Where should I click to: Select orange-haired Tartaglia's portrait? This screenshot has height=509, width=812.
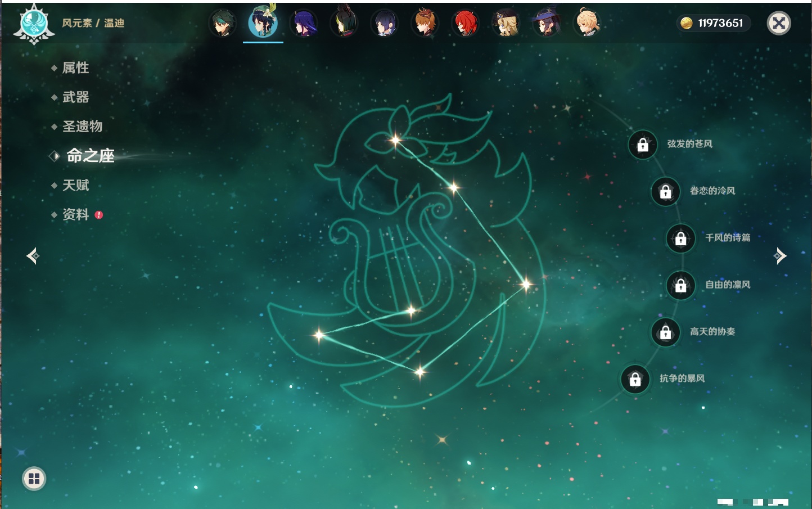[x=425, y=24]
